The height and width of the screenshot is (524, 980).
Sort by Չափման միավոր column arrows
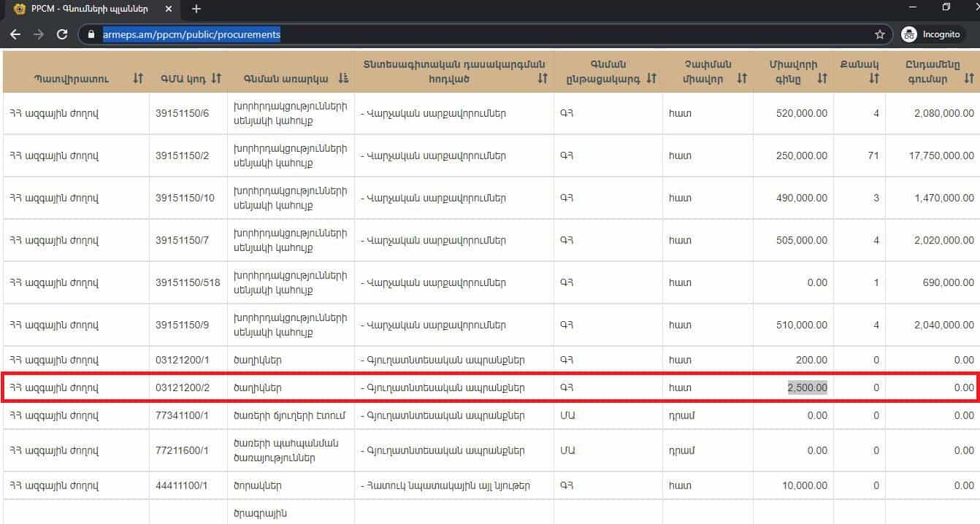[x=742, y=78]
